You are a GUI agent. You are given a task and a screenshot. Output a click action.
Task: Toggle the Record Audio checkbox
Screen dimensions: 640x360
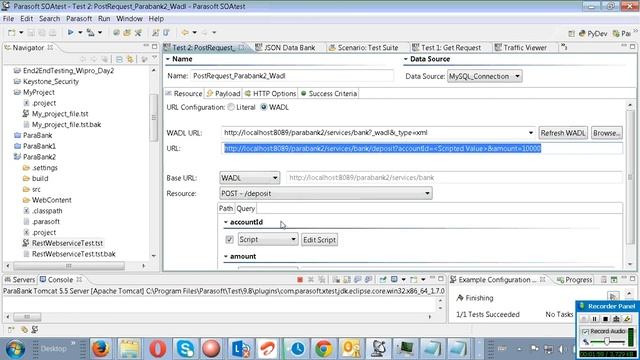click(586, 331)
